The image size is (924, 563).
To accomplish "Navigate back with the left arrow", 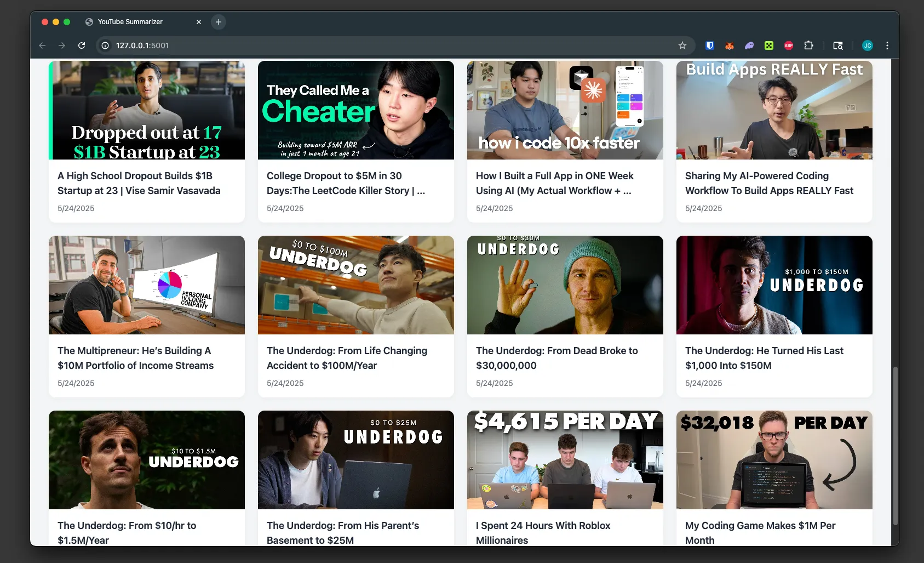I will coord(42,46).
